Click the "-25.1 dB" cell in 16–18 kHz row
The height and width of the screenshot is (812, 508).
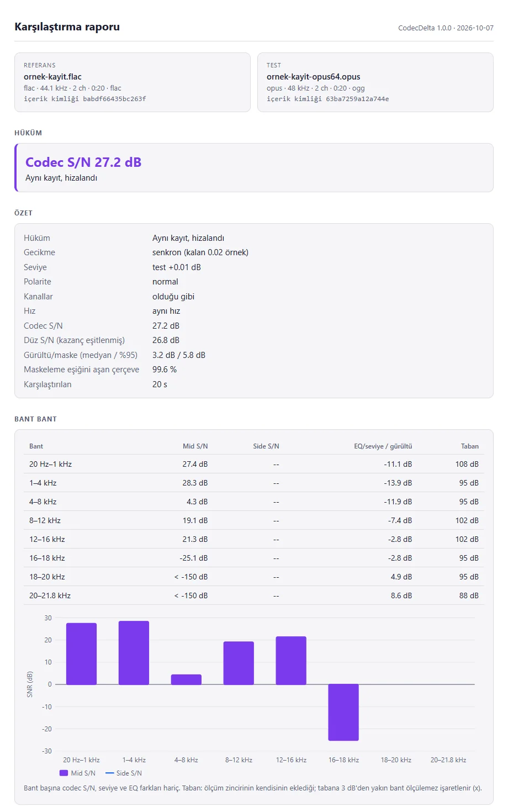point(194,558)
